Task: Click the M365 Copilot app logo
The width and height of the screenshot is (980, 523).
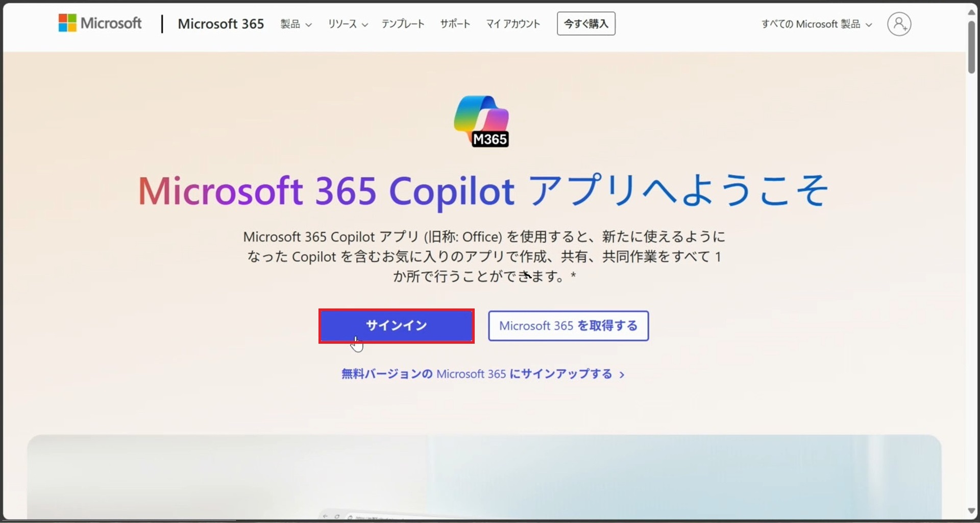Action: tap(482, 121)
